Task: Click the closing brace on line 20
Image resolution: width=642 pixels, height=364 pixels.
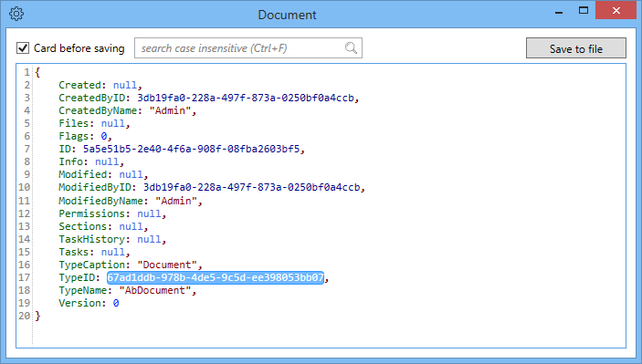Action: 37,316
